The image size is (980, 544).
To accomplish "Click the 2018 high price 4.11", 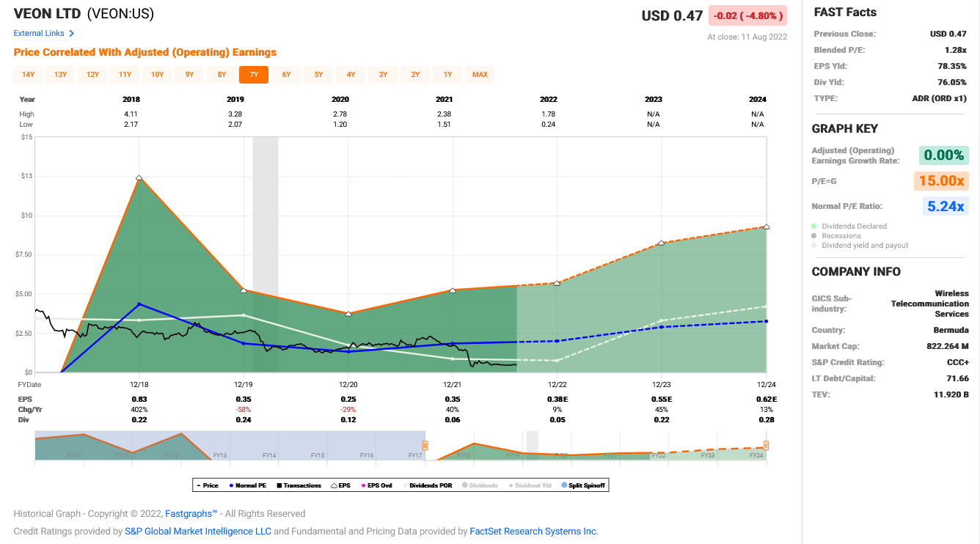I will pyautogui.click(x=131, y=114).
